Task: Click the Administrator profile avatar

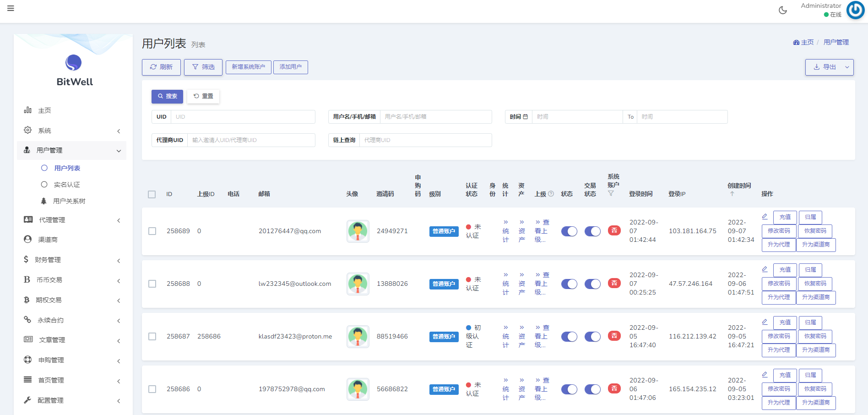Action: (x=855, y=10)
